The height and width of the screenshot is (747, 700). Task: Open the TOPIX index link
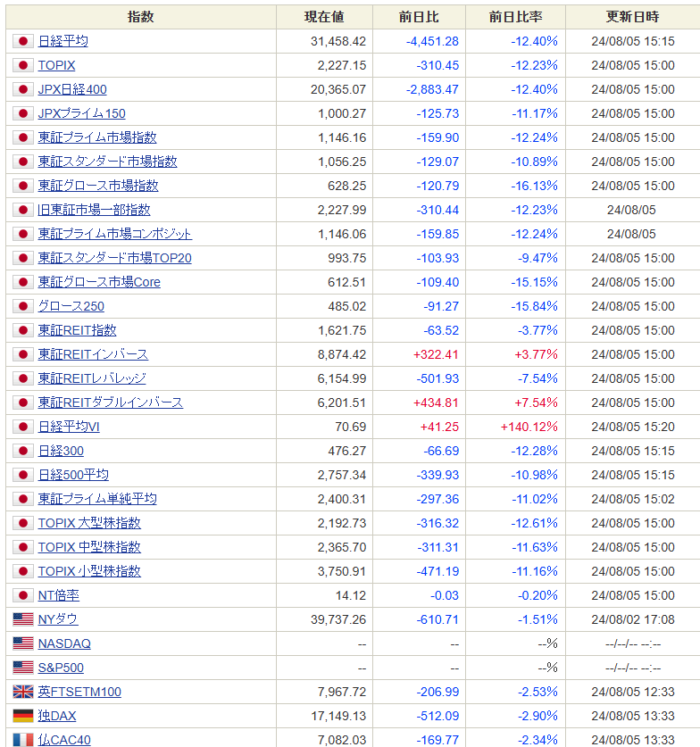57,65
